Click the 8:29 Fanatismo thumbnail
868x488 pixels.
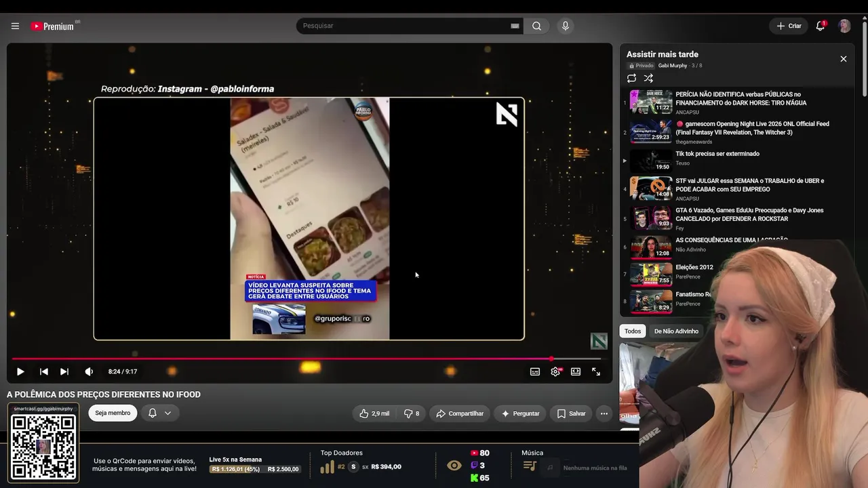pos(651,302)
